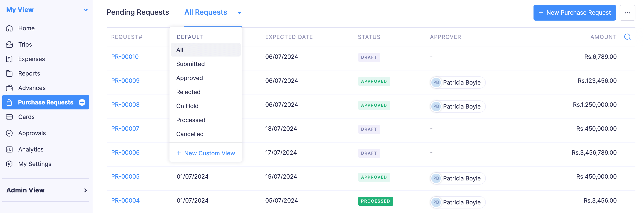
Task: Open the more options ellipsis menu
Action: (627, 12)
